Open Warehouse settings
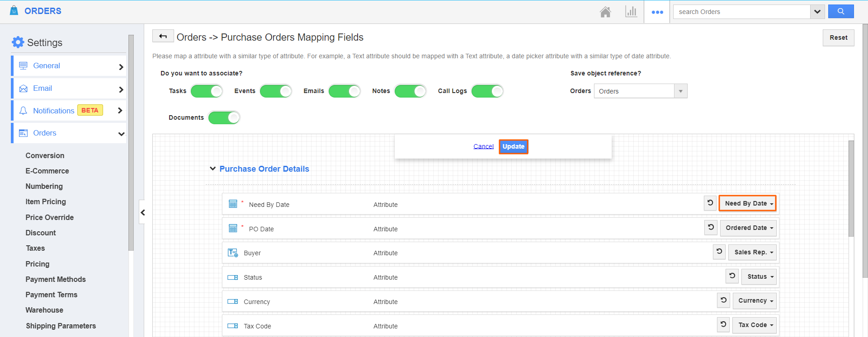The height and width of the screenshot is (337, 868). 44,310
